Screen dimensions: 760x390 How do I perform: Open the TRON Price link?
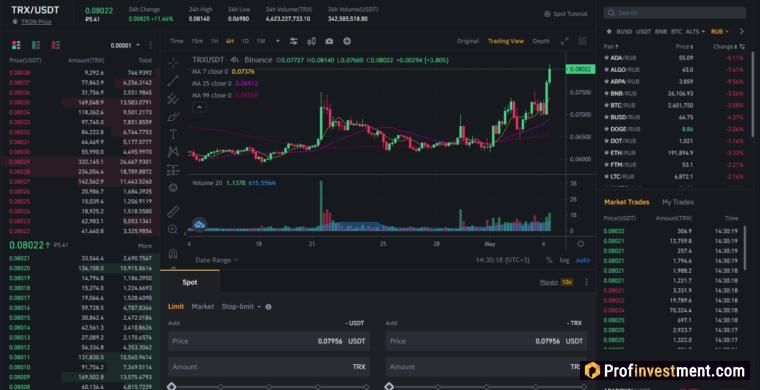36,22
